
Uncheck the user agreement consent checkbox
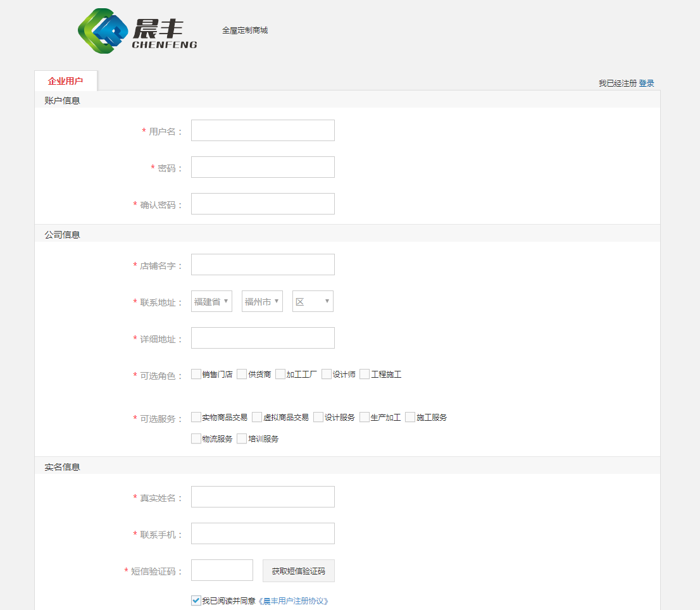(x=195, y=601)
